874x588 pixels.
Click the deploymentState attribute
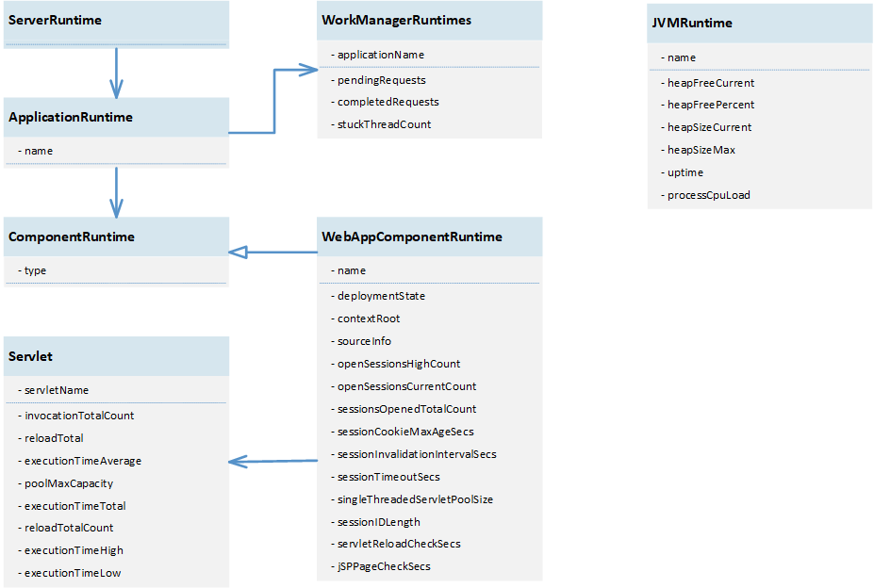(379, 295)
